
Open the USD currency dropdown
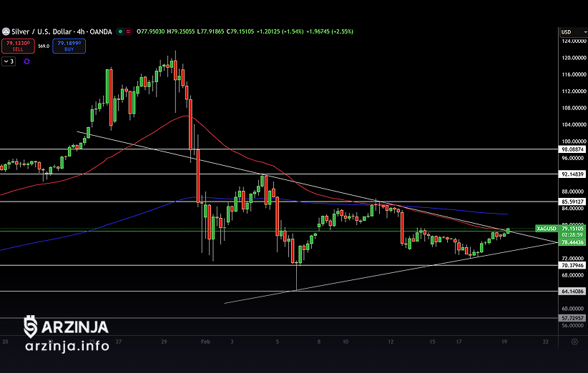[x=571, y=32]
